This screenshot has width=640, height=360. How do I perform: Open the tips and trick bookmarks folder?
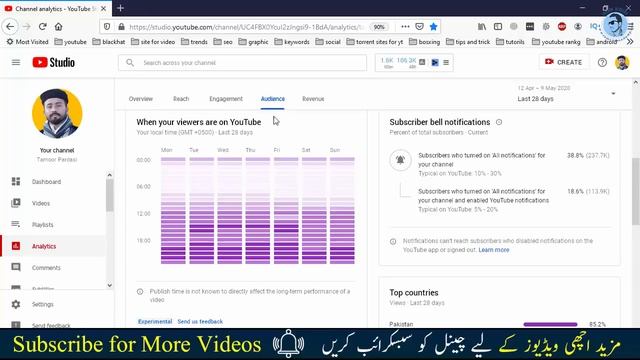(x=468, y=42)
